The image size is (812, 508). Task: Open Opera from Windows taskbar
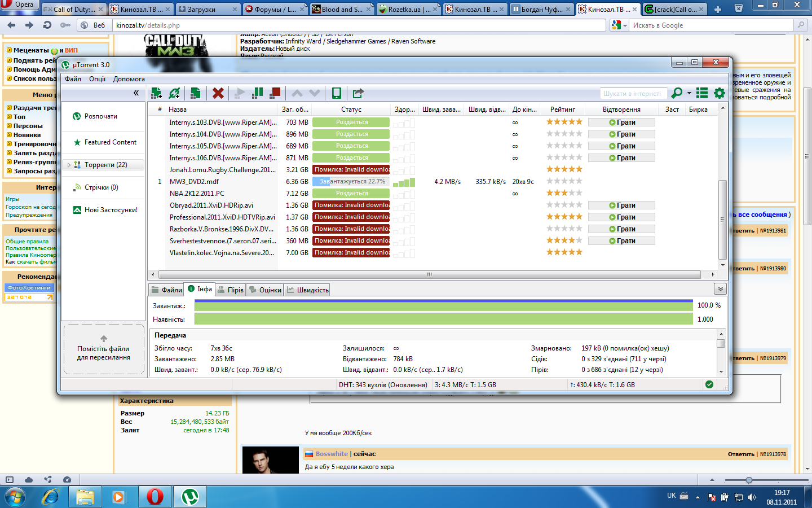pyautogui.click(x=155, y=497)
